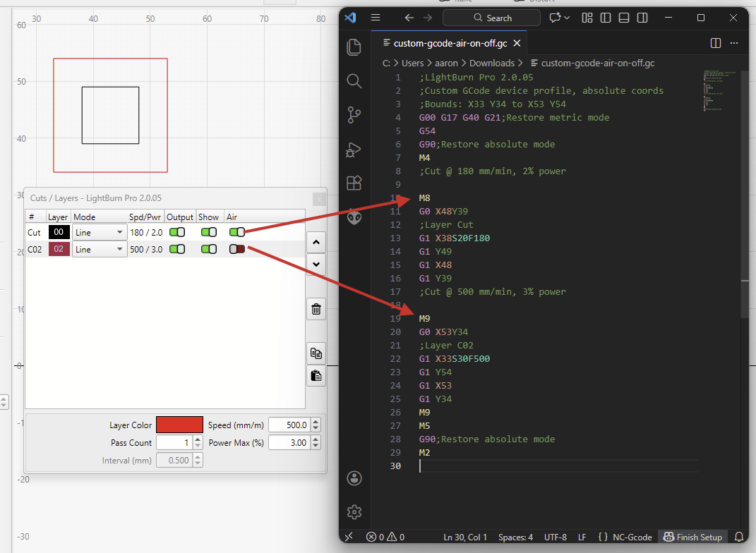Click Finish Setup in the status bar
Screen dimensions: 756x553
pos(692,537)
